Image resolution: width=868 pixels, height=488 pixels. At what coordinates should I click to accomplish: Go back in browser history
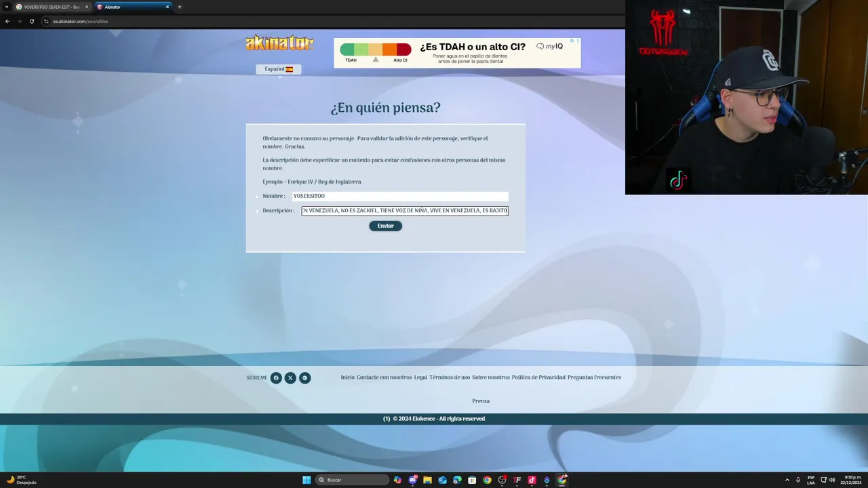[x=7, y=21]
